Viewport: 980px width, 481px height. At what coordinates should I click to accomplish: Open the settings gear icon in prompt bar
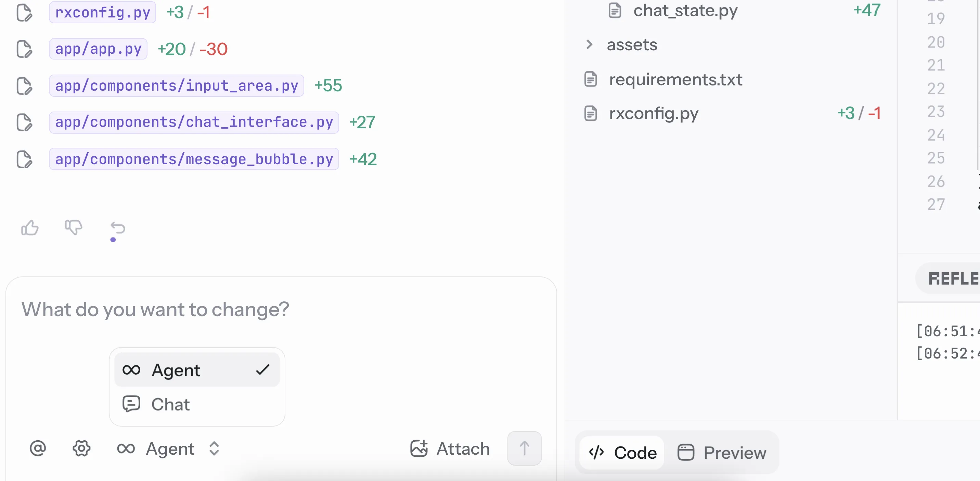point(81,449)
